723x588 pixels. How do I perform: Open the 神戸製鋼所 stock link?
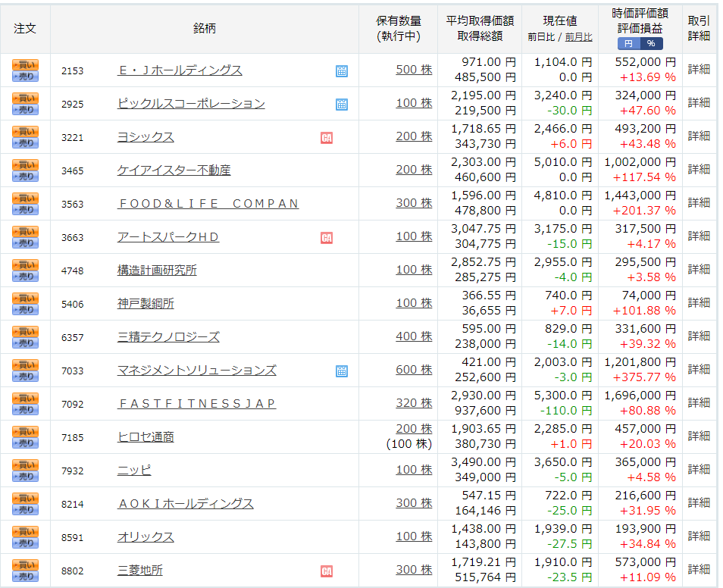click(146, 303)
